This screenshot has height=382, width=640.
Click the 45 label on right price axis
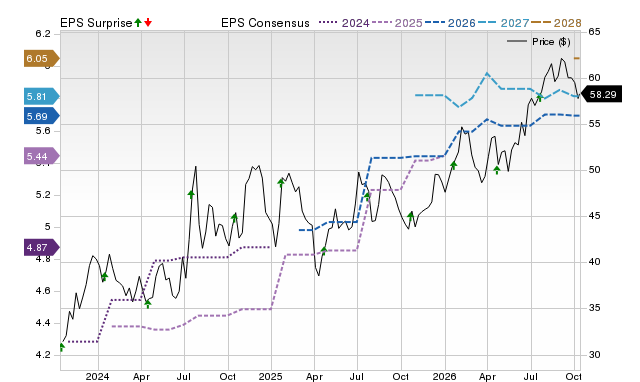tap(594, 216)
